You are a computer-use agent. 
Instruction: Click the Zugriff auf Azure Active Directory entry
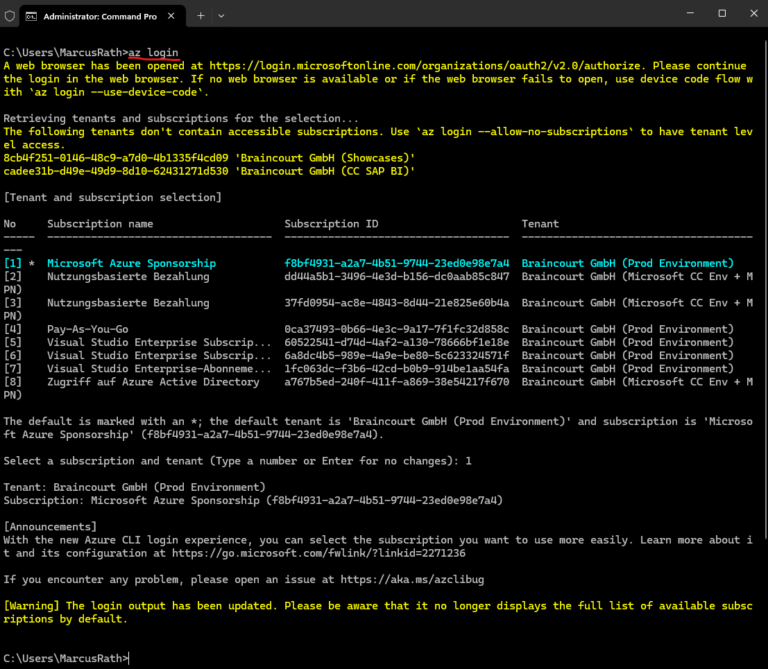[153, 382]
